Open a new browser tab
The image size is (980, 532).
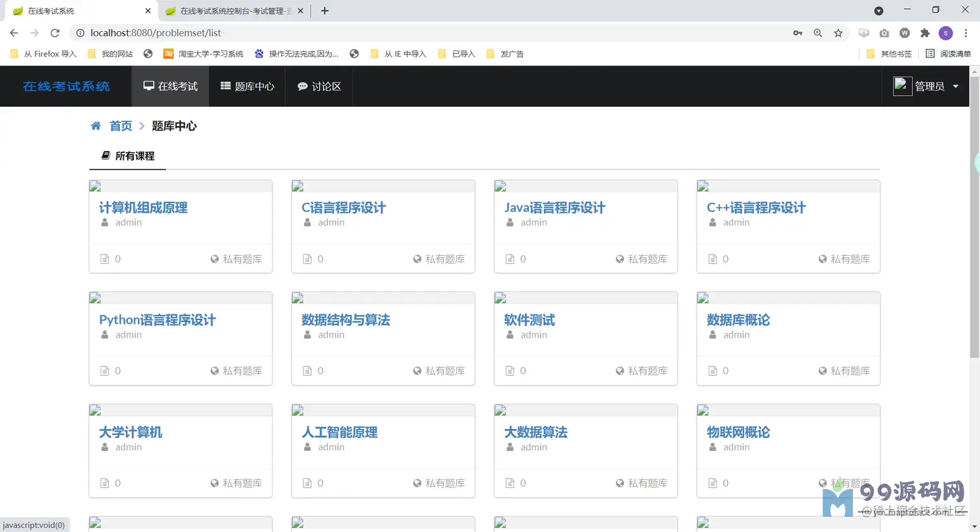click(x=325, y=10)
